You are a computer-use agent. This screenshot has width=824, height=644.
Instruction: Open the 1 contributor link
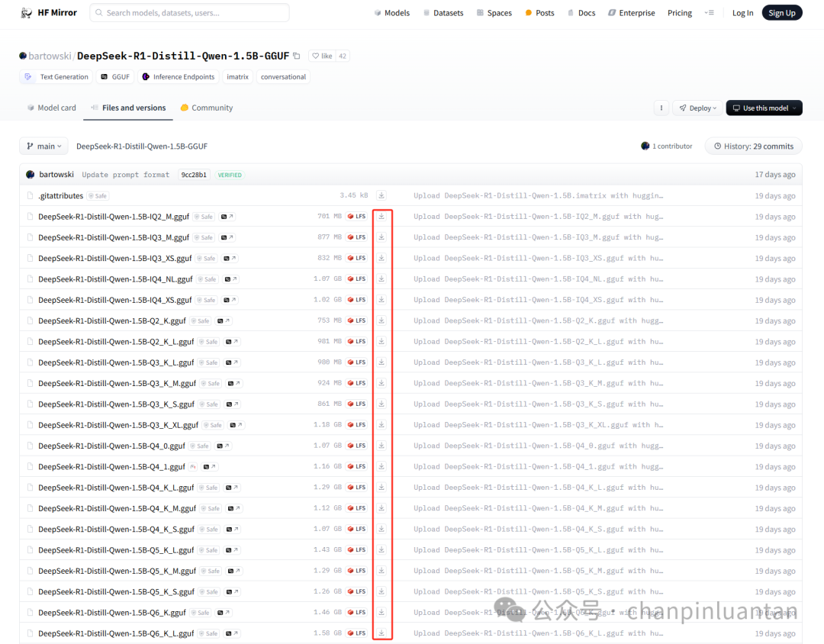pyautogui.click(x=666, y=147)
